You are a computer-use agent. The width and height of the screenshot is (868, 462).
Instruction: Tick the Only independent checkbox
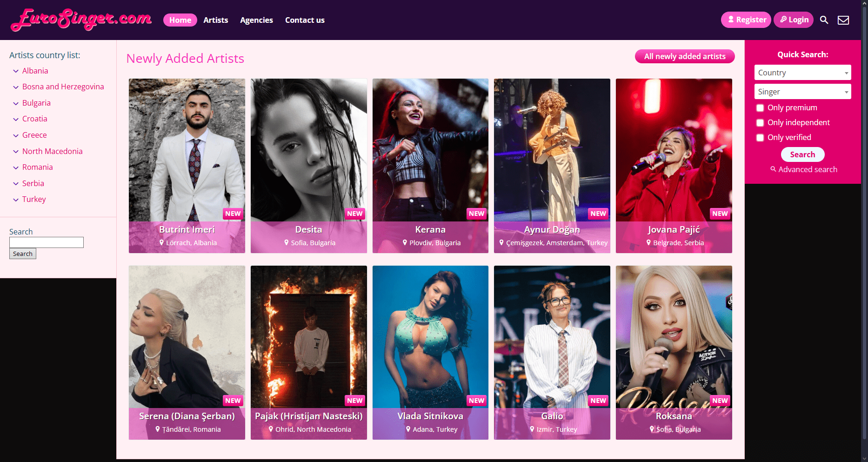click(x=760, y=123)
